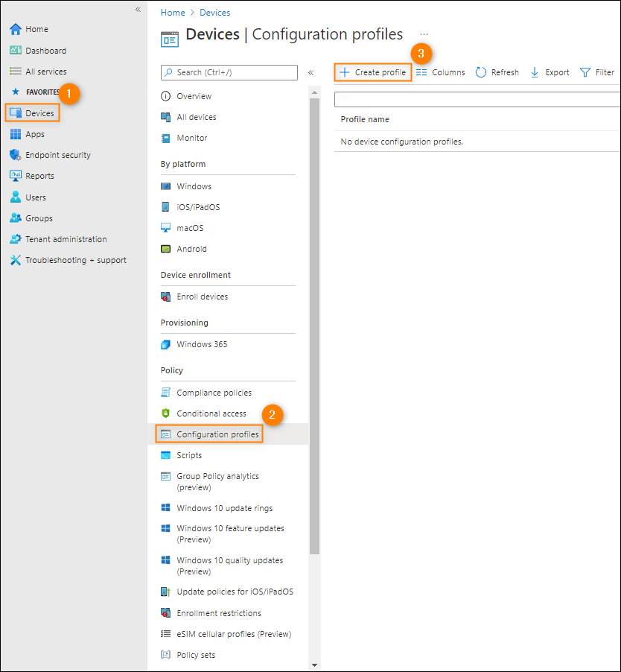Click the Enrollment restrictions text label
The width and height of the screenshot is (621, 672).
click(219, 613)
